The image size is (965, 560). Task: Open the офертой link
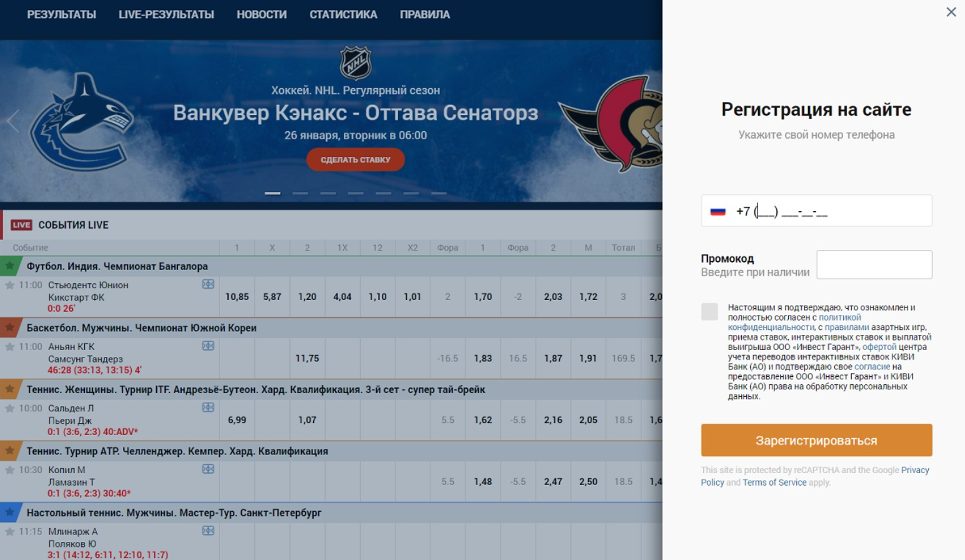tap(879, 347)
